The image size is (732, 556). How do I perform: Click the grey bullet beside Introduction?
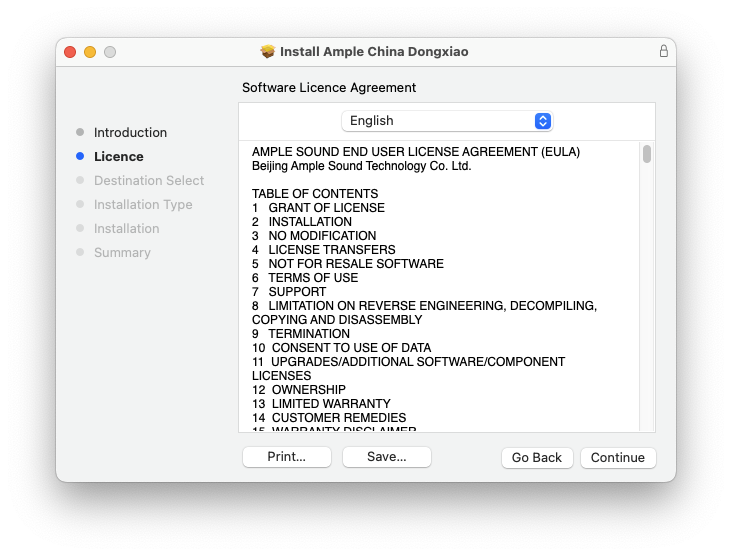[x=80, y=133]
